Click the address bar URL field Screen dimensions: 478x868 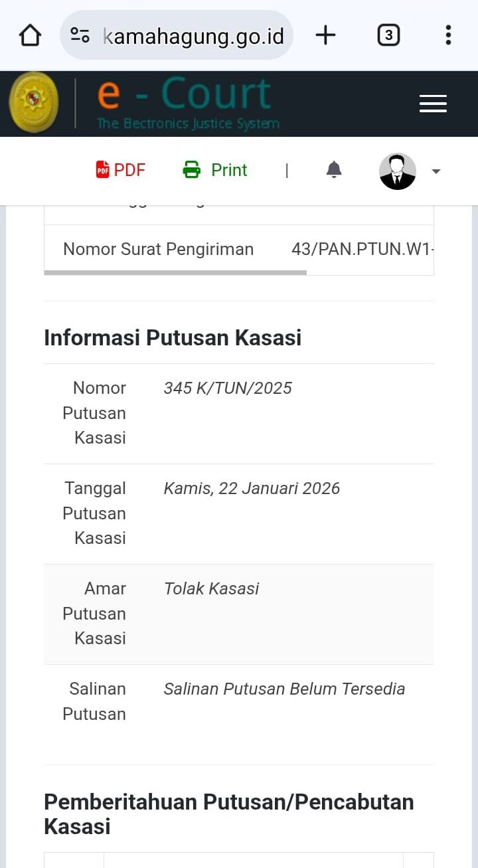click(194, 36)
